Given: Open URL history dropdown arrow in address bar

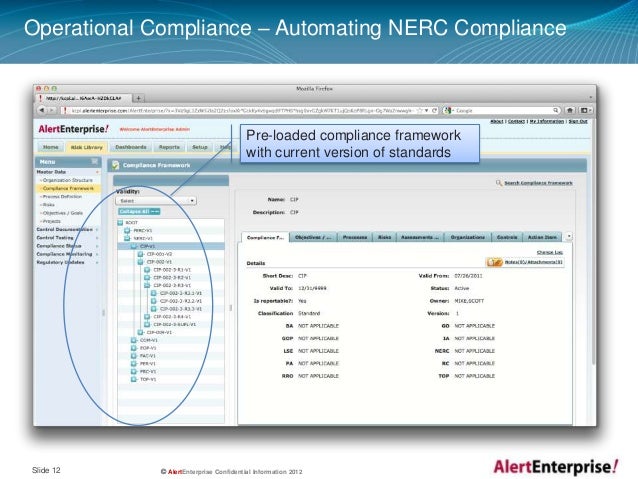Looking at the screenshot, I should [x=426, y=110].
